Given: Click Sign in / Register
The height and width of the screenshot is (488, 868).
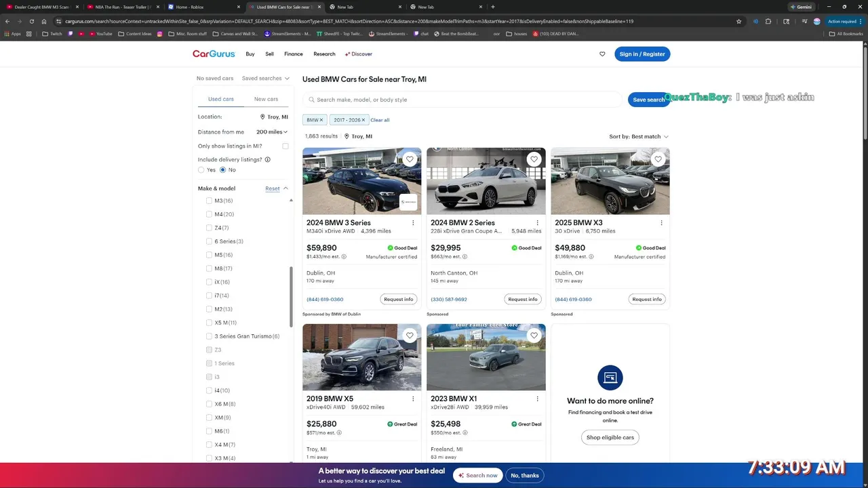Looking at the screenshot, I should coord(642,54).
